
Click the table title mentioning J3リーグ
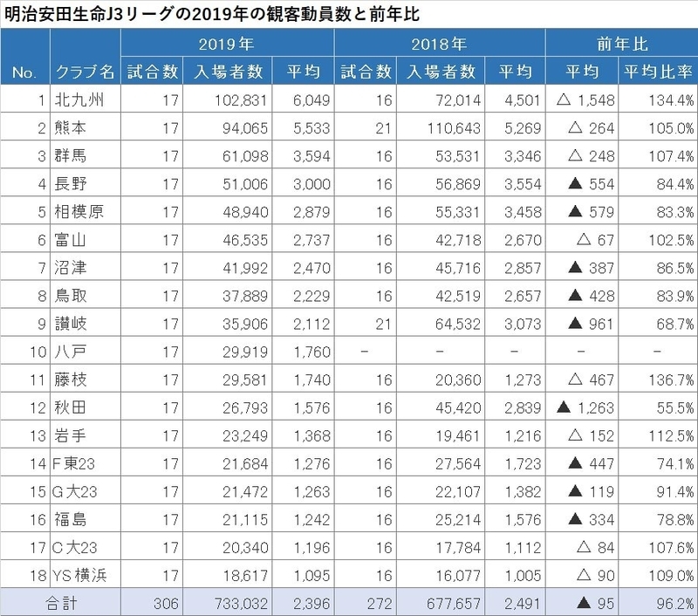(x=212, y=14)
